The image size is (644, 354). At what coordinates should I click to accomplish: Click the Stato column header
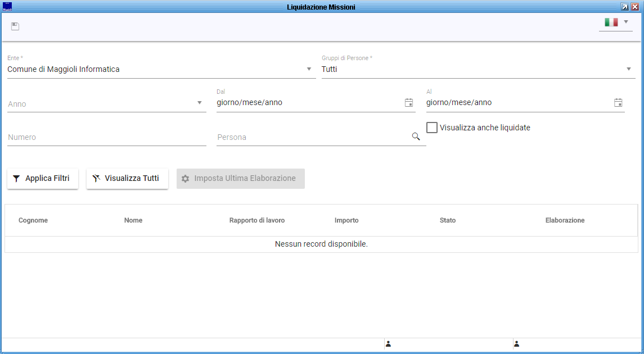pyautogui.click(x=448, y=220)
